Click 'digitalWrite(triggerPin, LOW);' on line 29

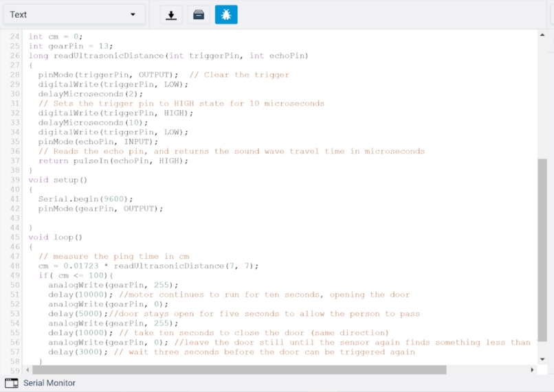click(113, 84)
